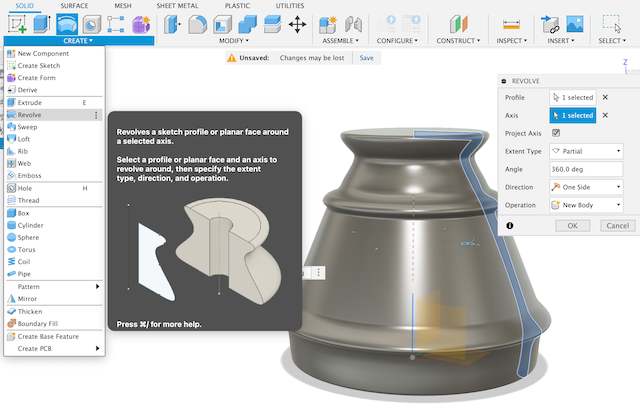Open the Extent Type dropdown

point(586,151)
